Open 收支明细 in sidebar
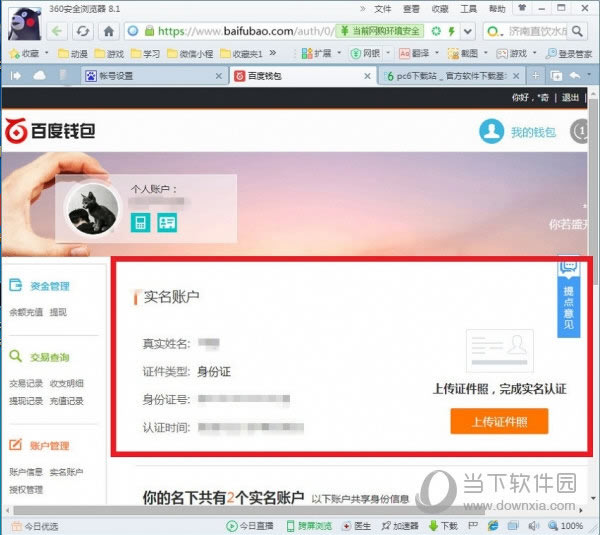 pyautogui.click(x=67, y=383)
